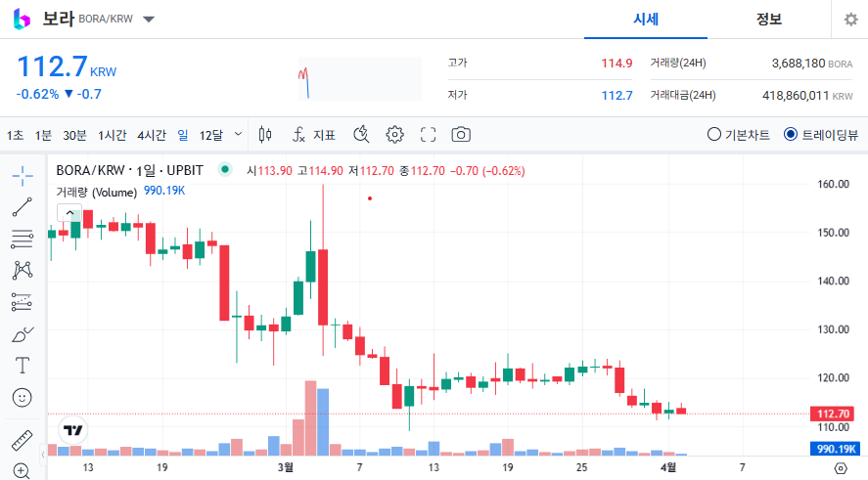Click the lightning indicator templates icon
This screenshot has height=480, width=868.
361,134
